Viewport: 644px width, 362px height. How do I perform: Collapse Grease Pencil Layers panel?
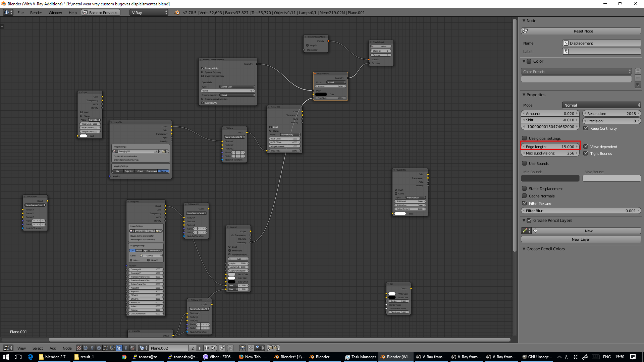524,220
